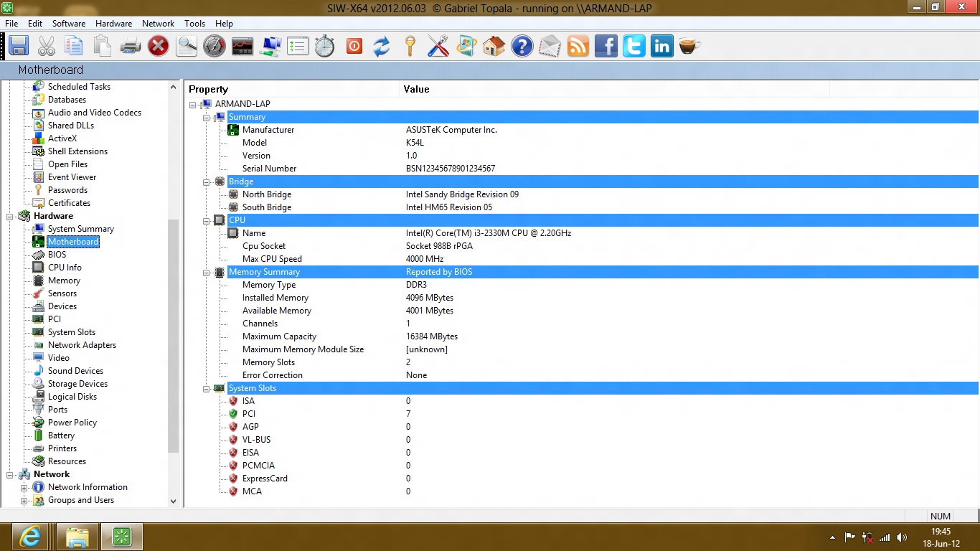Open the speedometer gauge tool

point(215,47)
